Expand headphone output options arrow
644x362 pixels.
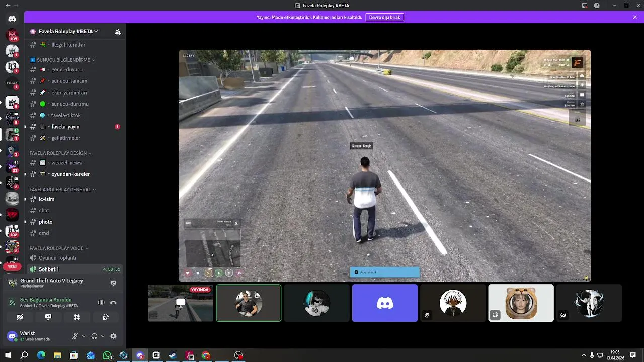click(103, 336)
